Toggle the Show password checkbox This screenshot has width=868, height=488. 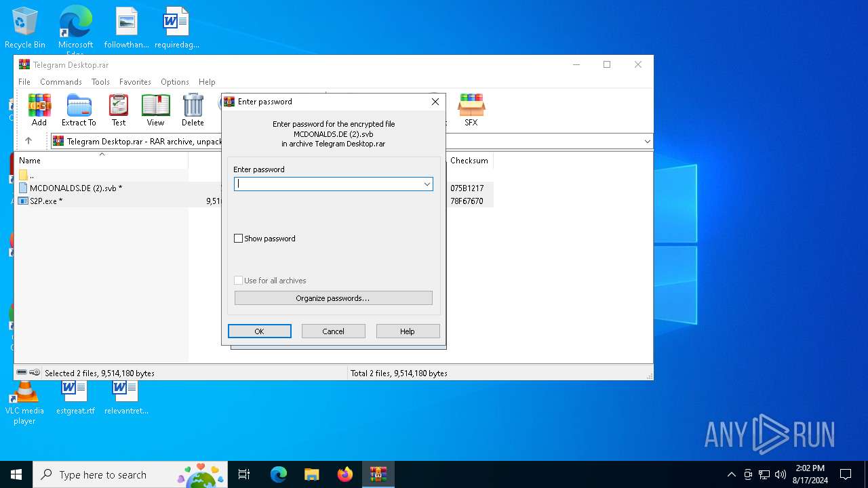click(238, 239)
